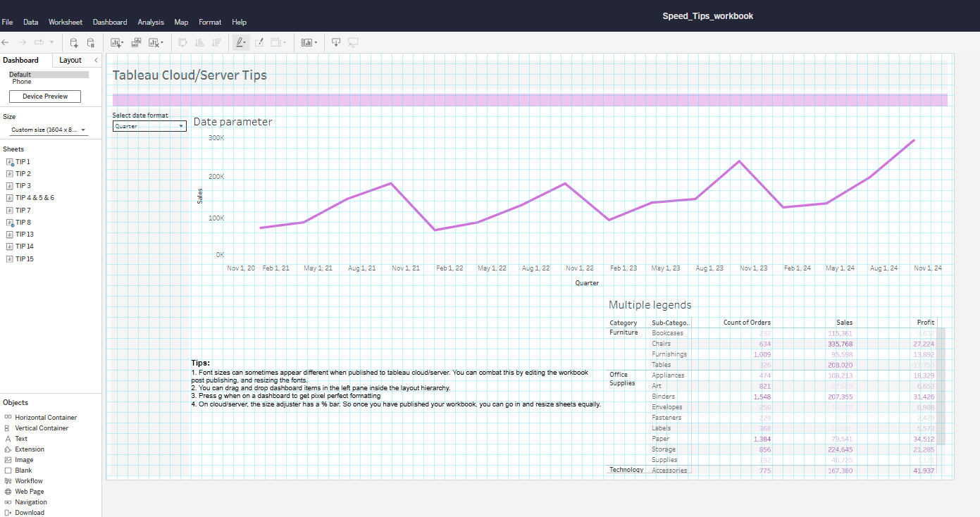Click the Redo forward arrow in toolbar
The width and height of the screenshot is (980, 517).
22,42
